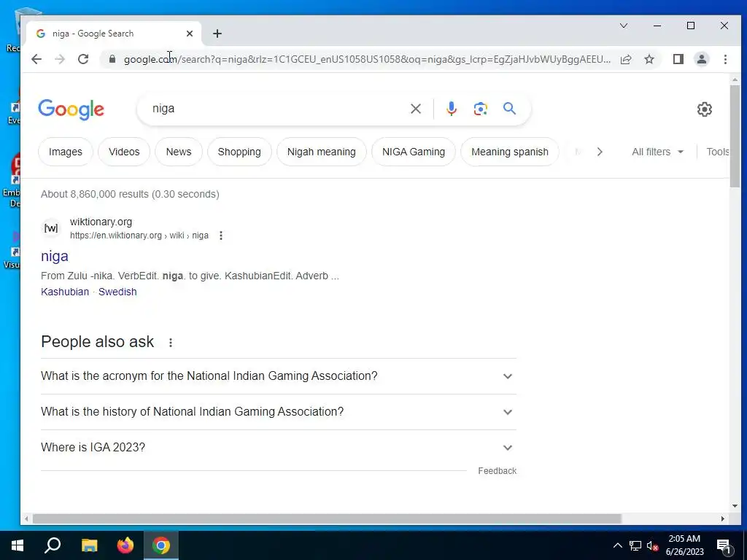This screenshot has height=560, width=747.
Task: Reload the current page
Action: pos(83,59)
